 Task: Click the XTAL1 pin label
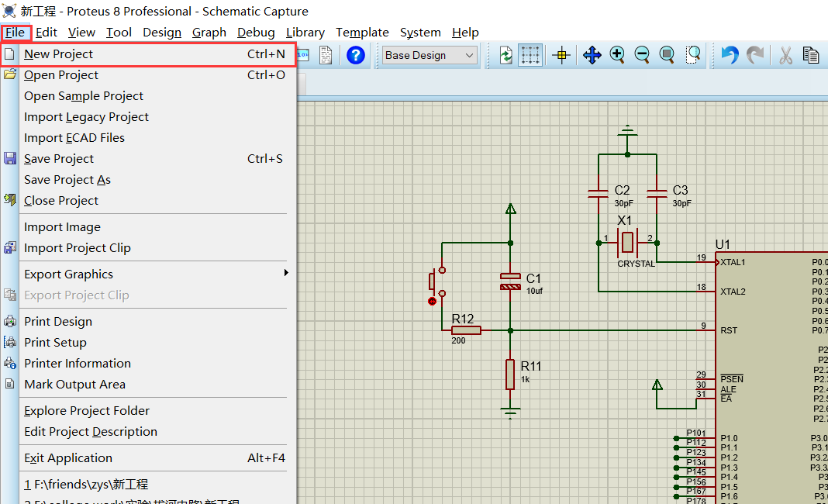tap(733, 262)
